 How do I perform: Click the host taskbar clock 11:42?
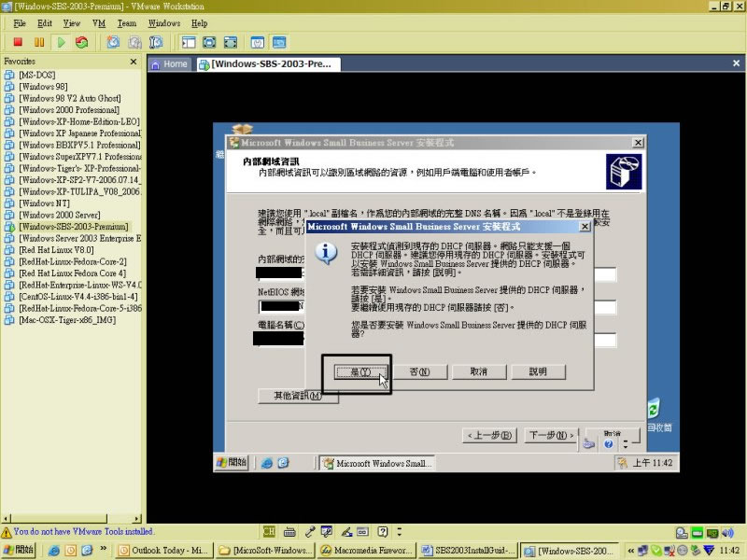click(x=729, y=551)
